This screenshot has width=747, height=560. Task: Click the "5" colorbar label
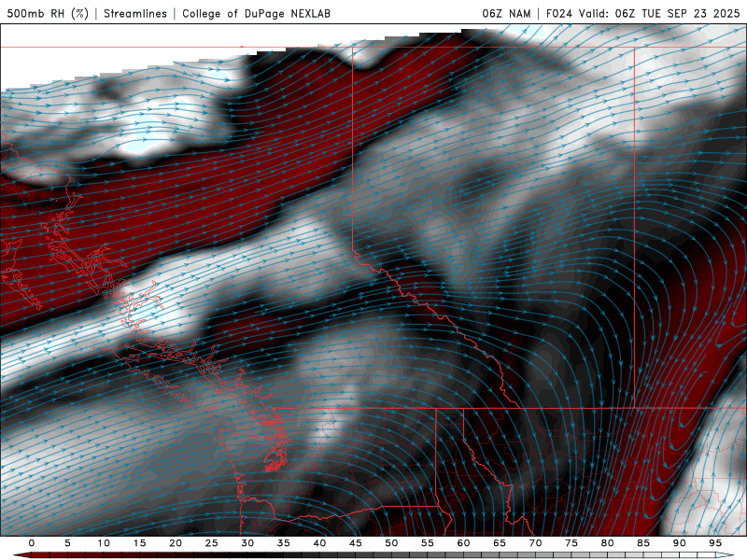pos(67,543)
